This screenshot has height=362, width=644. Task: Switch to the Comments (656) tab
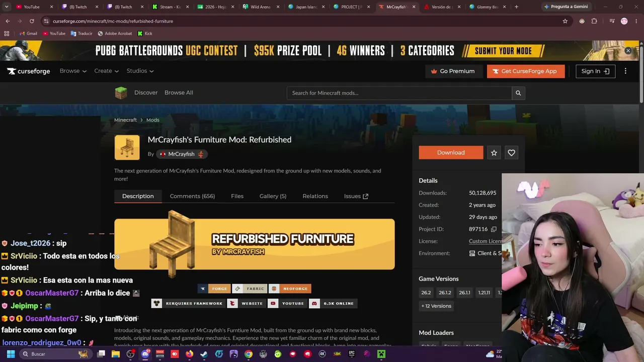coord(192,196)
